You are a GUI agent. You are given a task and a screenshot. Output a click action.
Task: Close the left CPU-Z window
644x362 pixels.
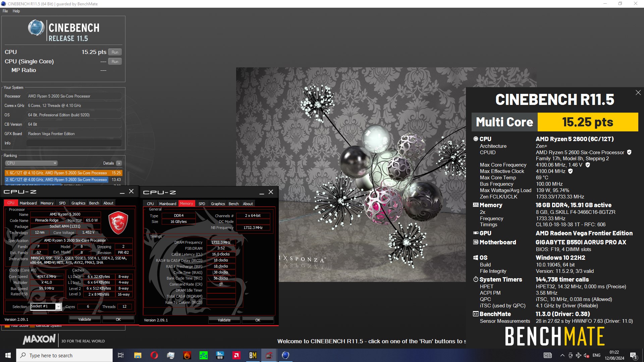(x=131, y=191)
